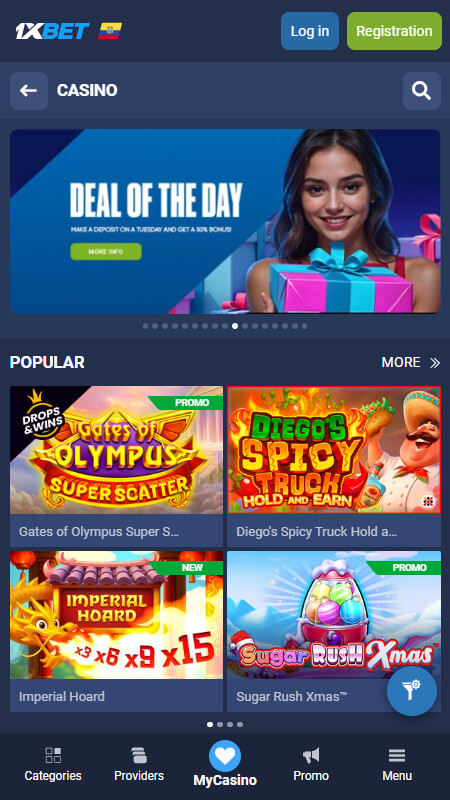Image resolution: width=450 pixels, height=800 pixels.
Task: Open the Imperial Hoard game tile
Action: [x=116, y=631]
